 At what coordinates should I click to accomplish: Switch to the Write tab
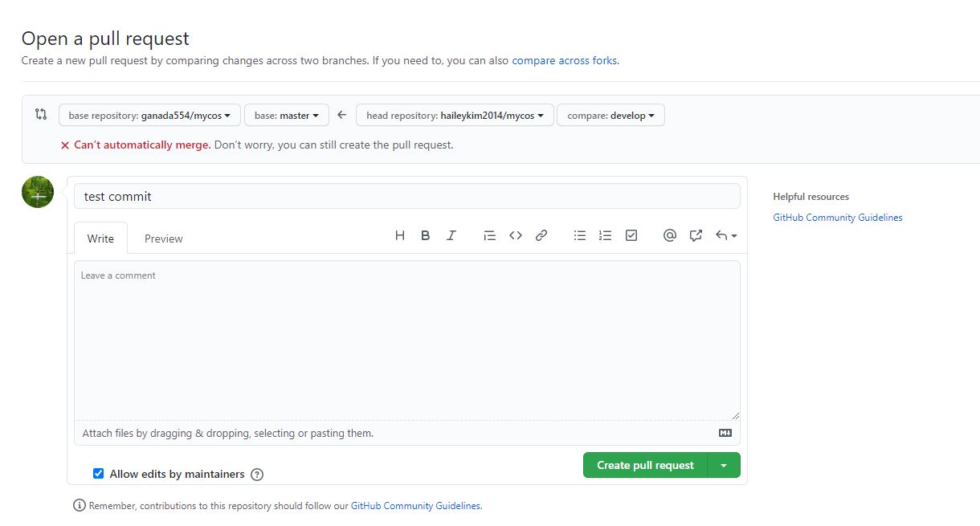point(100,239)
